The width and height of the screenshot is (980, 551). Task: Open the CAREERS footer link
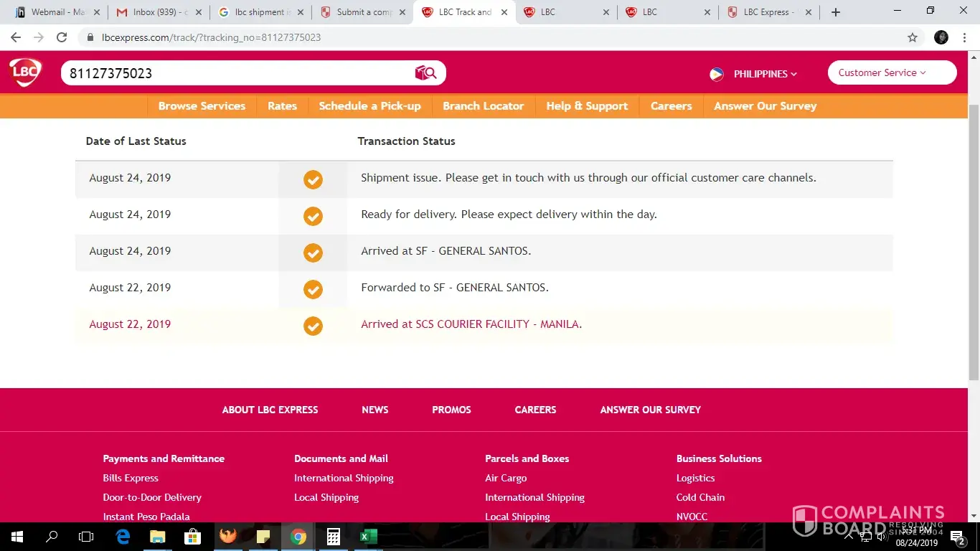535,410
